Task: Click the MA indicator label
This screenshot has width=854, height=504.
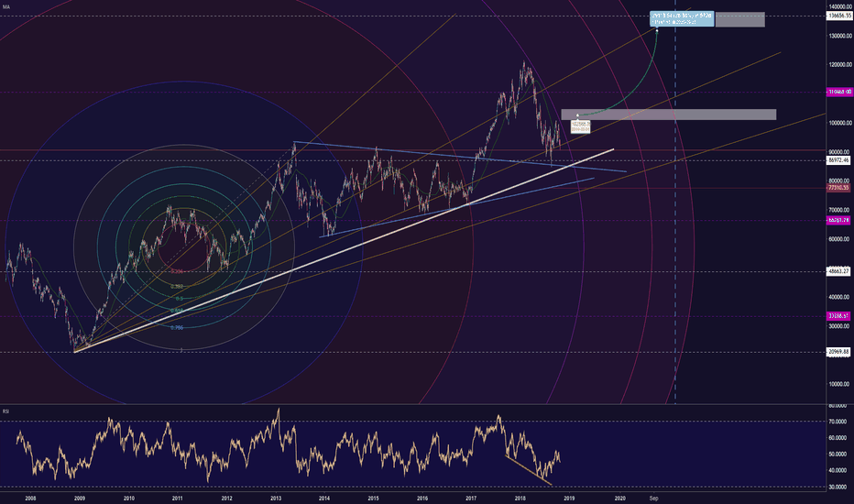Action: point(6,7)
